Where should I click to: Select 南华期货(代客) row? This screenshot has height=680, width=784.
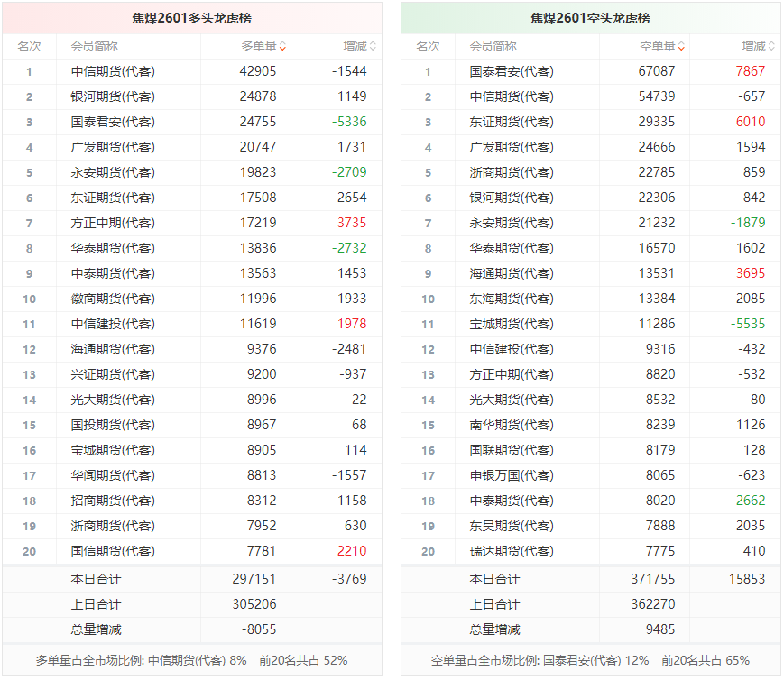(x=591, y=425)
